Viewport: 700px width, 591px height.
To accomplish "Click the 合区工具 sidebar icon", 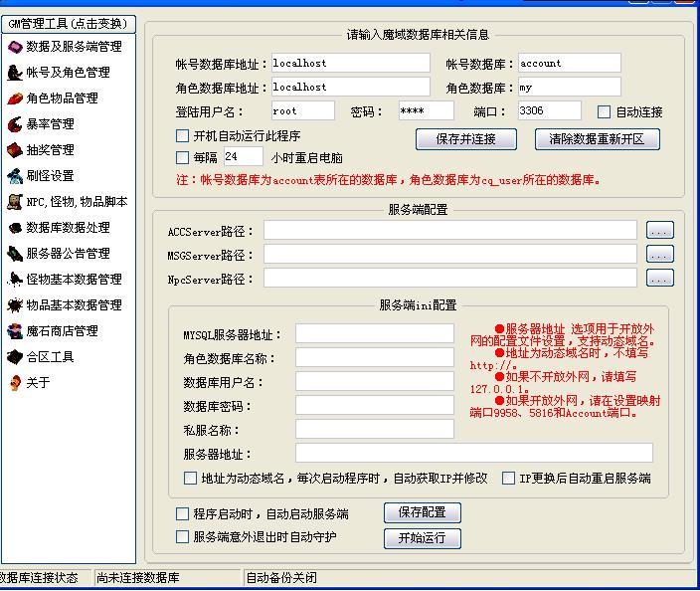I will [15, 357].
